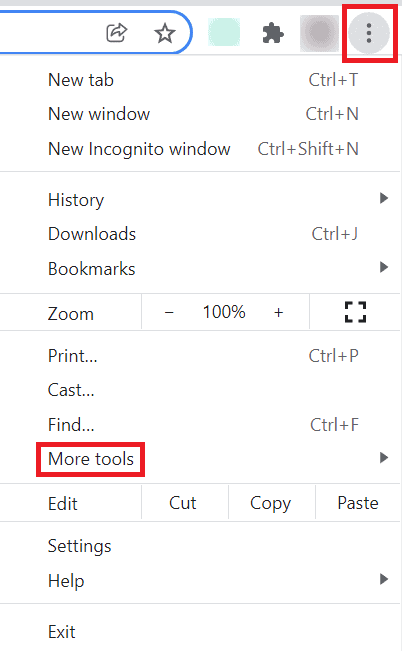Viewport: 402px width, 651px height.
Task: Click the Paste button in Edit row
Action: point(358,503)
